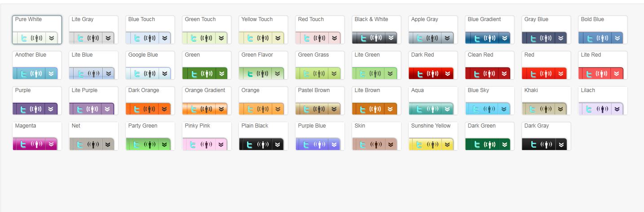Click double chevron in Aqua theme
644x212 pixels.
click(x=448, y=109)
